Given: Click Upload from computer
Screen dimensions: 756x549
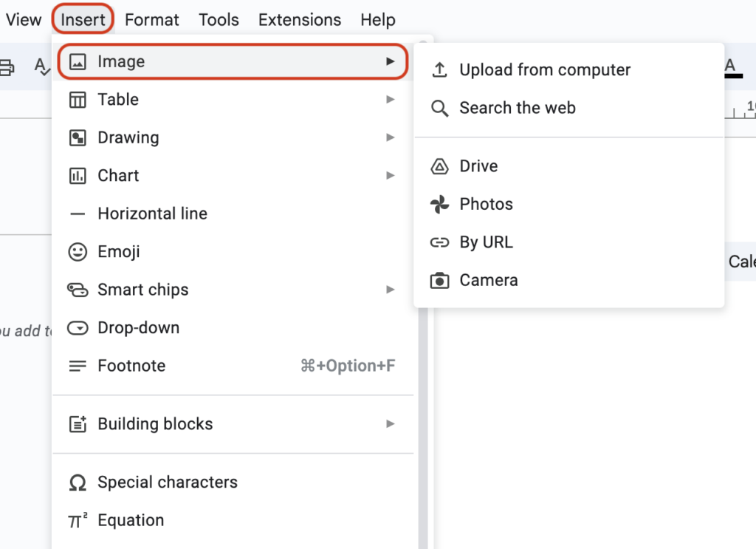Looking at the screenshot, I should pyautogui.click(x=545, y=69).
